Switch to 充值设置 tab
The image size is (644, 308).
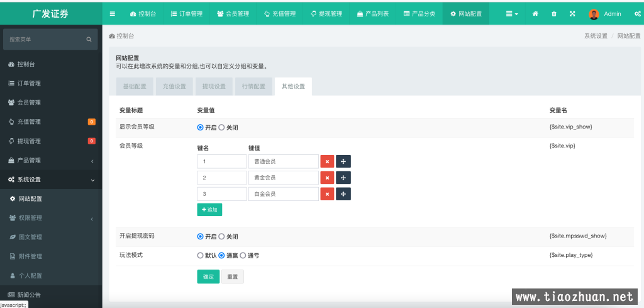coord(174,86)
